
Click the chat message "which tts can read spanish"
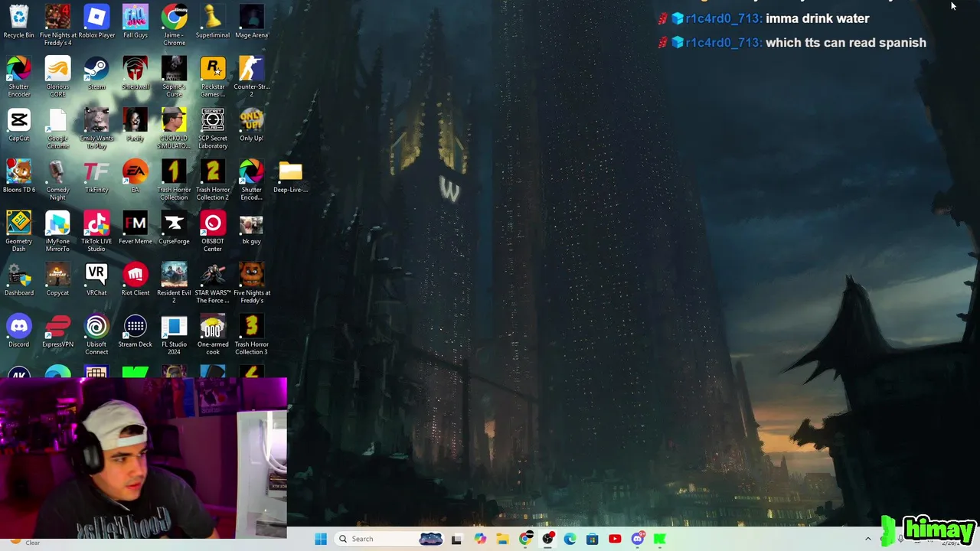(846, 43)
